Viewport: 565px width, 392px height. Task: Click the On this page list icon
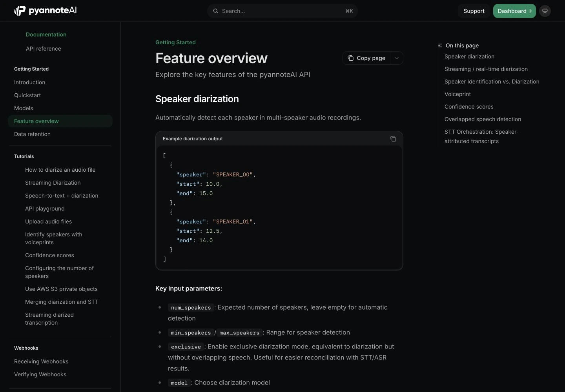tap(440, 45)
